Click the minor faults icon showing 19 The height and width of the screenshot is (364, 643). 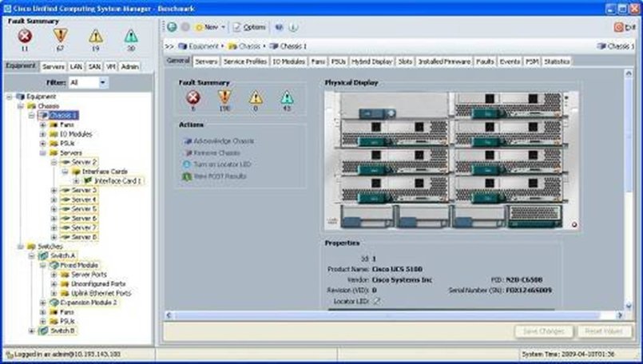(96, 36)
